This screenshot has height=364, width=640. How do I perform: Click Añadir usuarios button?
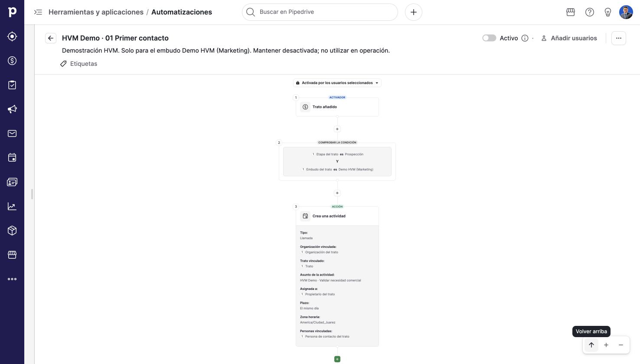569,38
